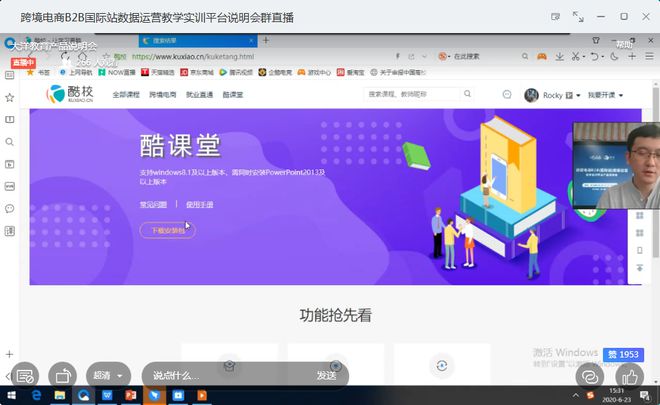660x405 pixels.
Task: Click the browser address bar URL
Action: (193, 56)
